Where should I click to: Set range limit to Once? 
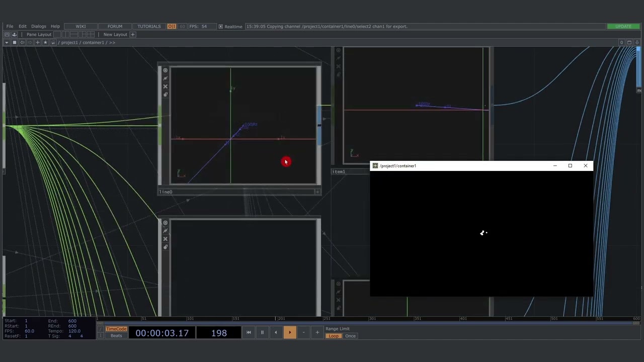(x=350, y=336)
